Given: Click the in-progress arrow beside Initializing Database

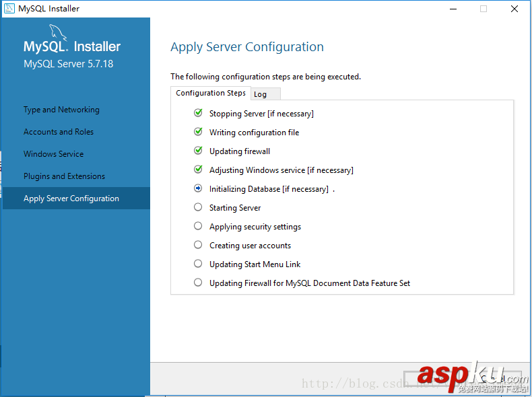Looking at the screenshot, I should 198,188.
